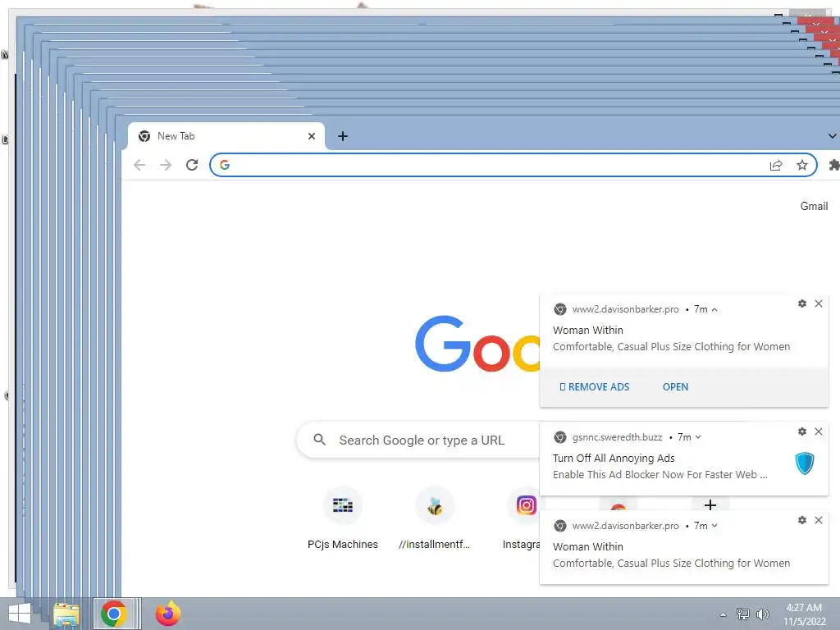The width and height of the screenshot is (840, 630).
Task: Open the Gmail link
Action: 813,206
